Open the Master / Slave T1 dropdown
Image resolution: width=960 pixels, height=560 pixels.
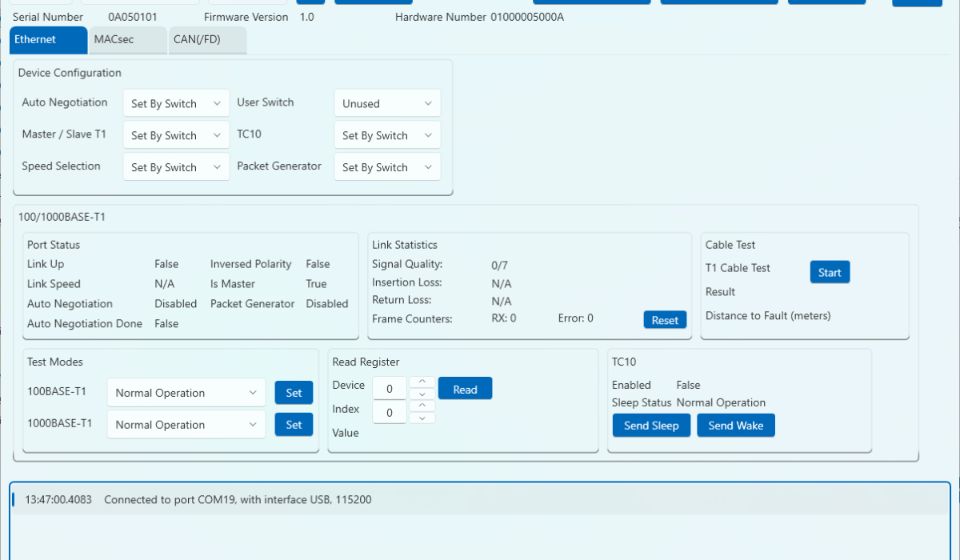tap(176, 136)
